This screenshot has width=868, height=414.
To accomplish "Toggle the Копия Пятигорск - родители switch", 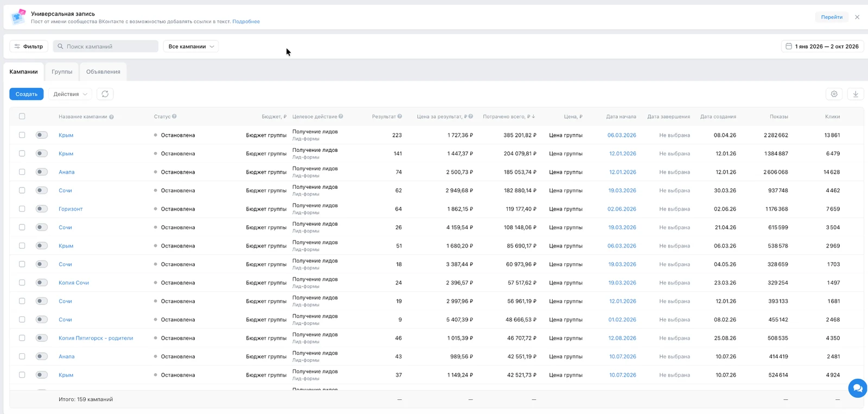I will point(42,337).
